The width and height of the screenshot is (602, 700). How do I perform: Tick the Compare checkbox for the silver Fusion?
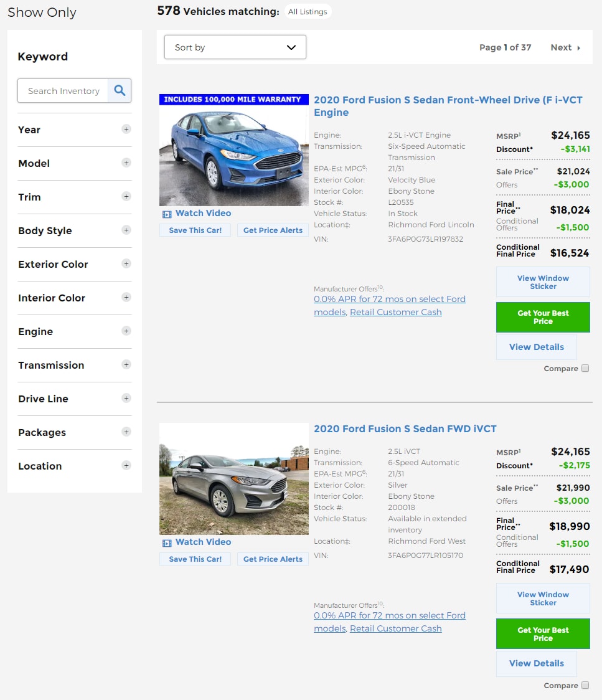(x=585, y=685)
